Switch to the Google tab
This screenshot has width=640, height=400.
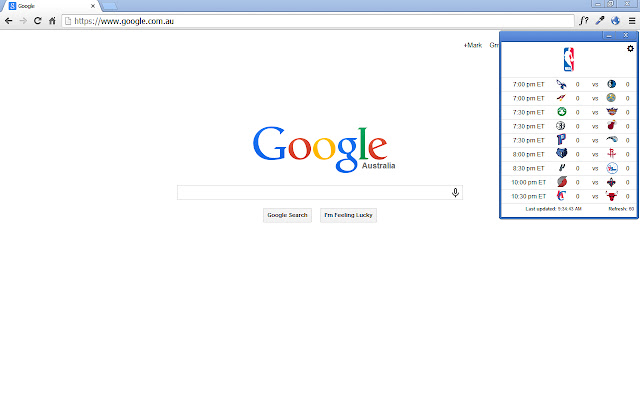click(51, 6)
